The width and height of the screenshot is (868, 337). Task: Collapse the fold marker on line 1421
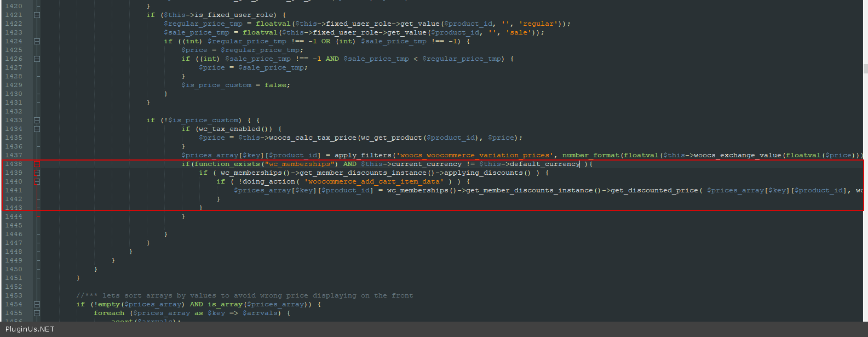coord(37,15)
